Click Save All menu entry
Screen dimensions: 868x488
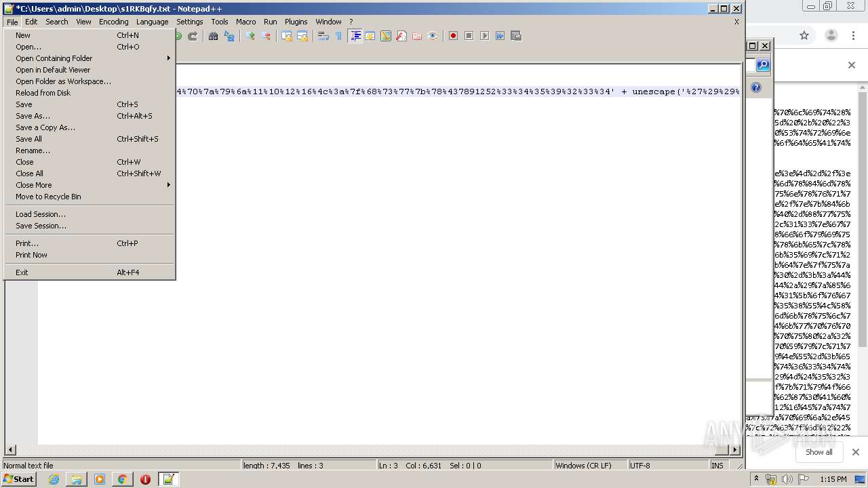[90, 139]
